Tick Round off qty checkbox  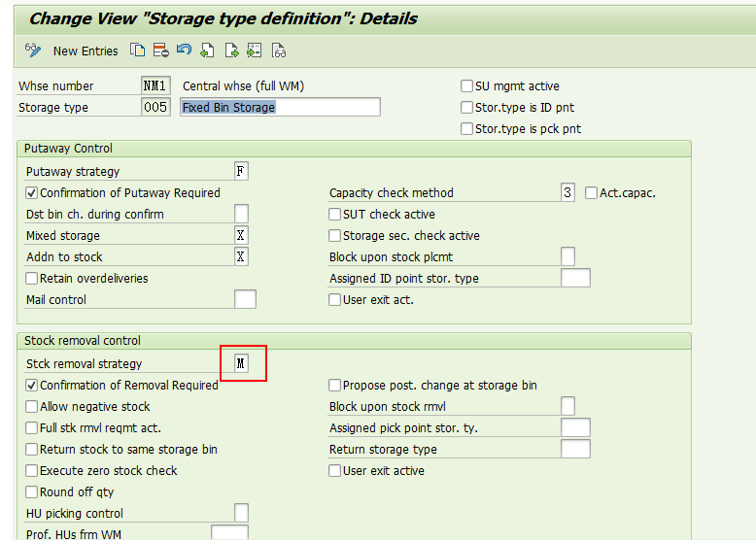click(32, 491)
